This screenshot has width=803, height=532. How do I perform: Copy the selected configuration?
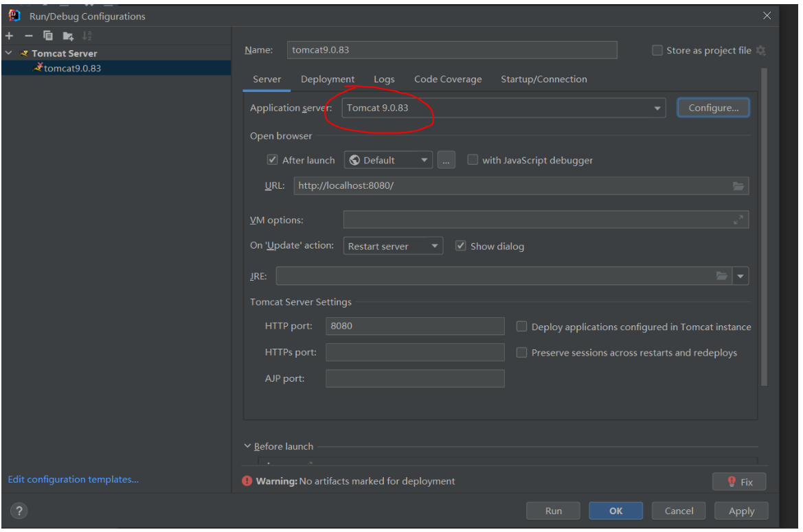click(x=48, y=36)
